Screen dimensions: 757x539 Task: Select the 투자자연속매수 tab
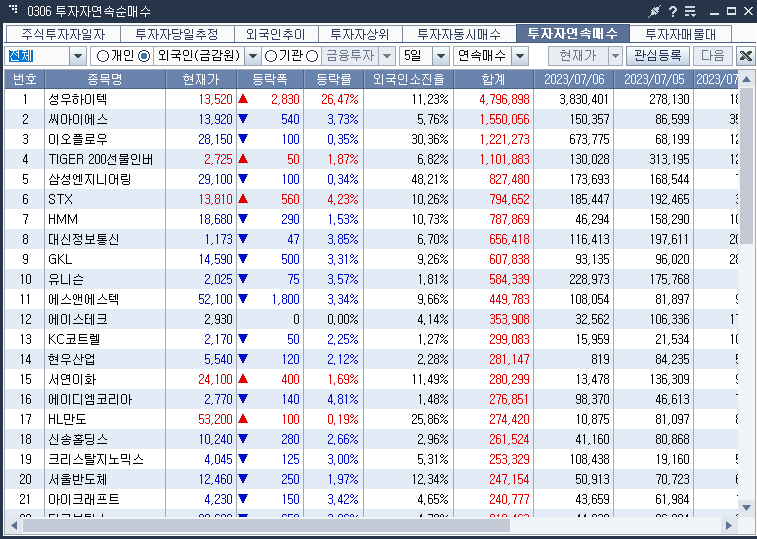(573, 33)
